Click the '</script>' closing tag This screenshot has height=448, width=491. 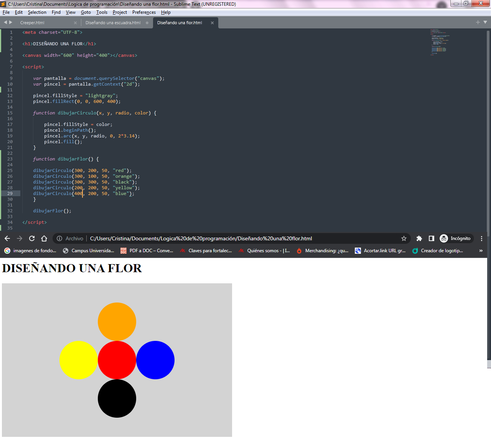click(35, 222)
